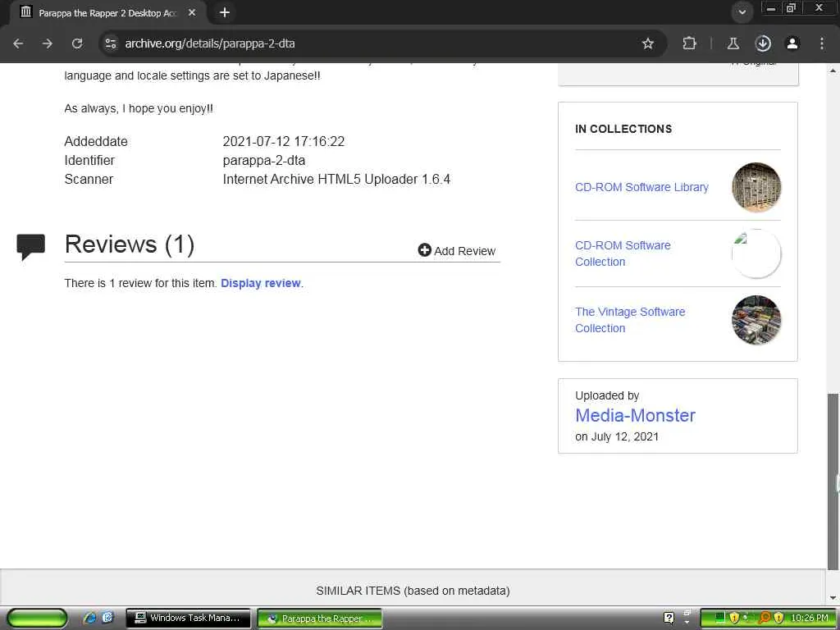Open The Vintage Software Collection link

click(630, 320)
